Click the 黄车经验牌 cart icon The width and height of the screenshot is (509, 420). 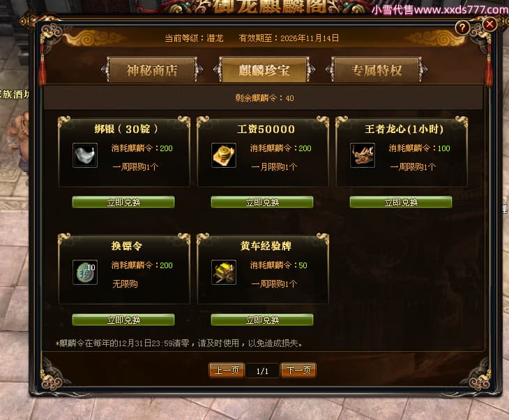point(224,272)
